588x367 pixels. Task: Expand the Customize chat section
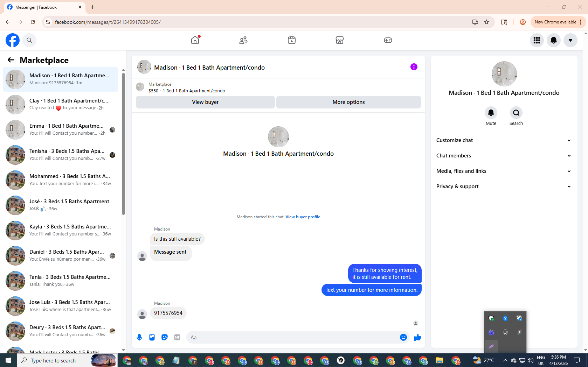pyautogui.click(x=504, y=140)
